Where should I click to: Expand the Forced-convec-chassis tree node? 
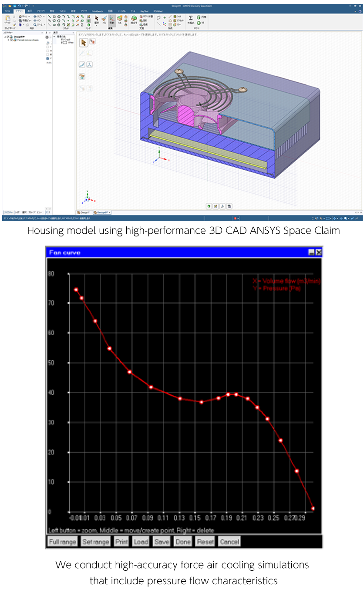[8, 40]
